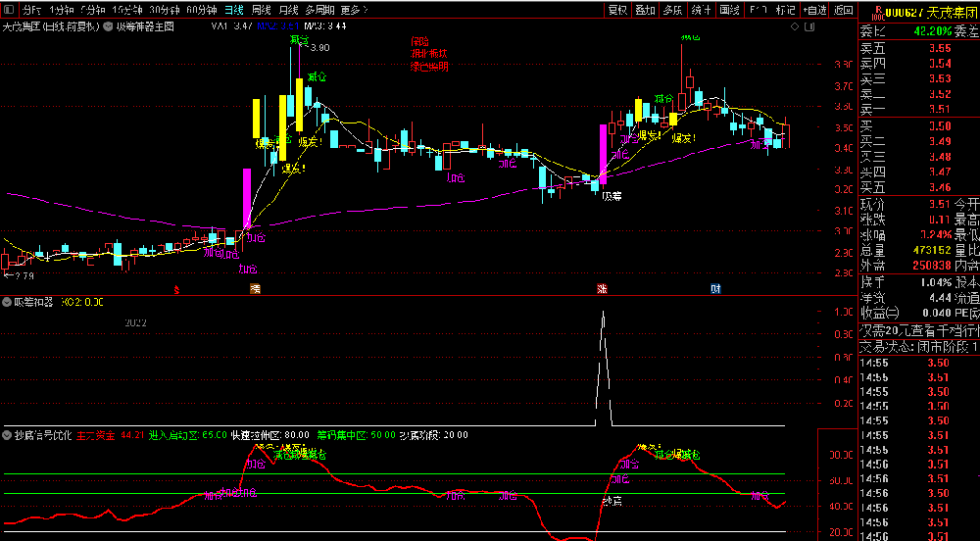Image resolution: width=980 pixels, height=541 pixels.
Task: Click the blue '财' marker on the time axis
Action: [x=716, y=288]
